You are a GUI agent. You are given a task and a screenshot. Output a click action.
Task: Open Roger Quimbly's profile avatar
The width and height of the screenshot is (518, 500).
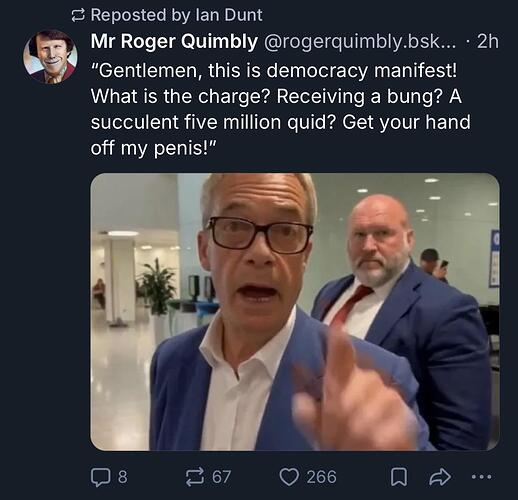pos(50,56)
